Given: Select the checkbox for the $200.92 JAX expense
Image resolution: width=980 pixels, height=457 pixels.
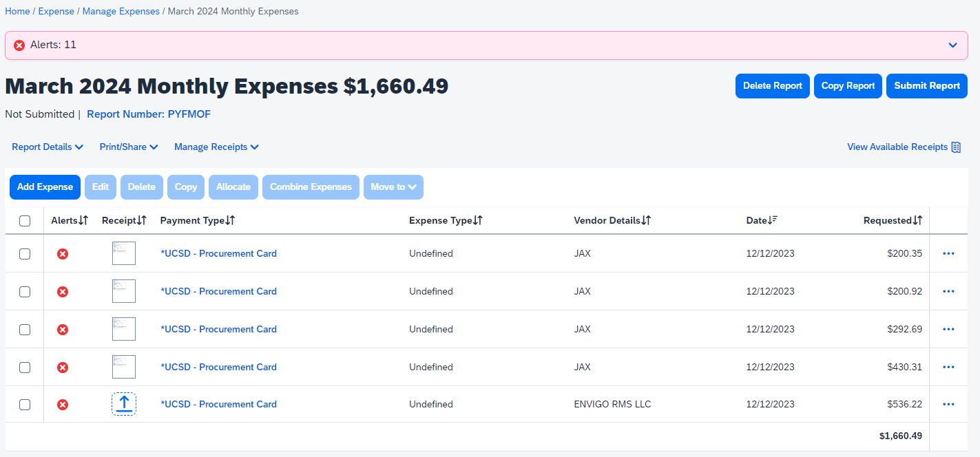Looking at the screenshot, I should [25, 292].
